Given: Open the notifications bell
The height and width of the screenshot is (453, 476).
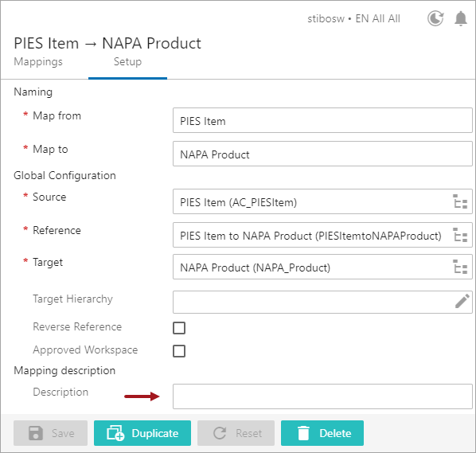Looking at the screenshot, I should coord(461,18).
